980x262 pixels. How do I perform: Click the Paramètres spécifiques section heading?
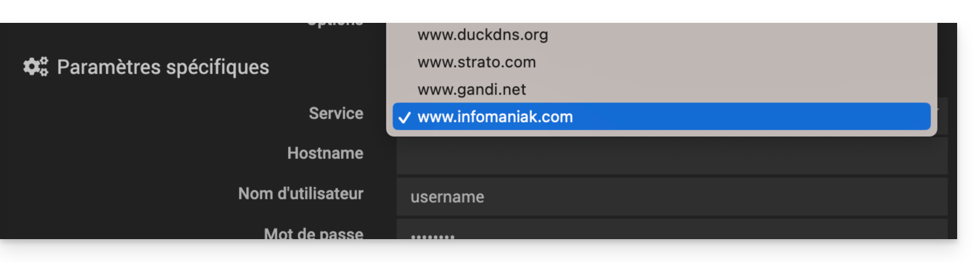[163, 67]
